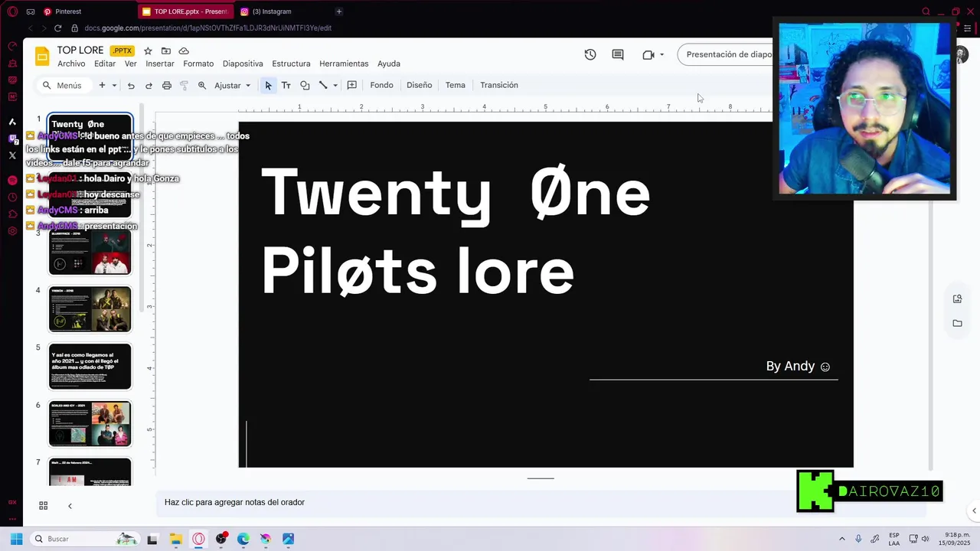980x551 pixels.
Task: Open the Insertar menu
Action: (160, 64)
